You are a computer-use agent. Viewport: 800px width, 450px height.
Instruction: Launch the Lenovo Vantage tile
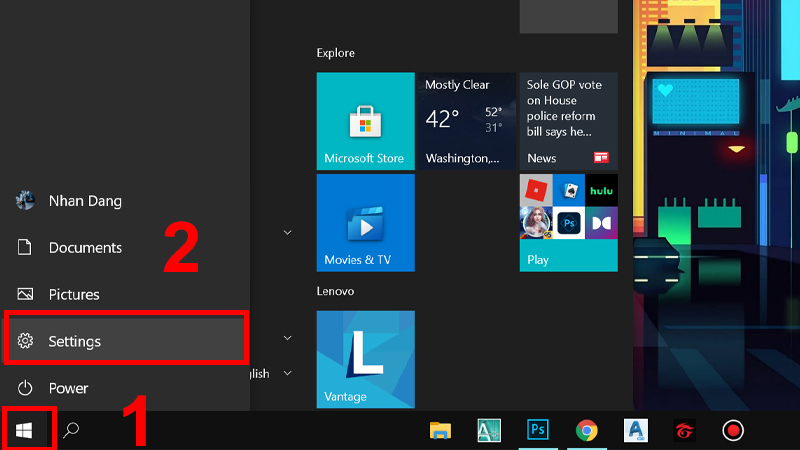365,359
